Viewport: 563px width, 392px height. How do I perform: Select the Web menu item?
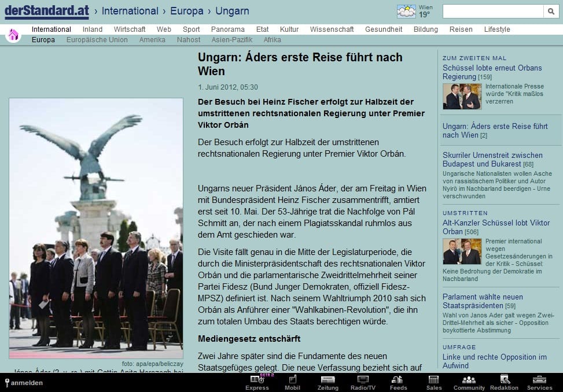click(x=164, y=29)
